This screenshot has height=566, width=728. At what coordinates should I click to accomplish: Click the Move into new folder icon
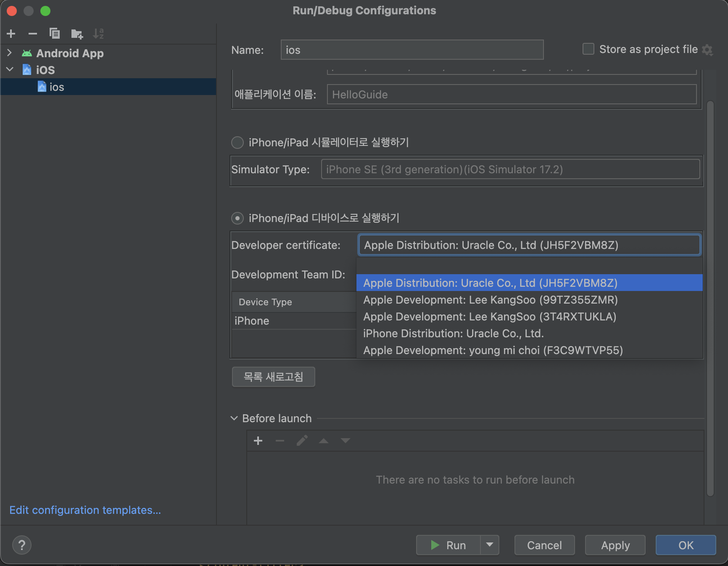click(77, 34)
